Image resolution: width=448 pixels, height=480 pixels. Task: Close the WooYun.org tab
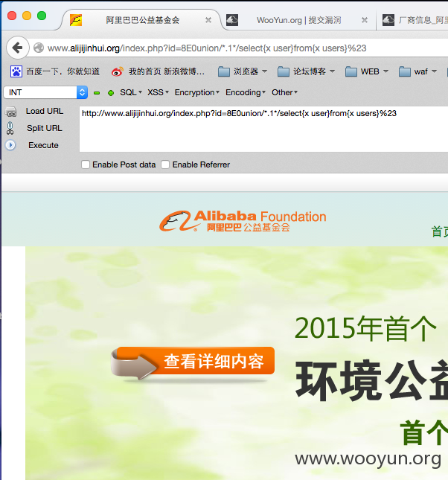click(365, 20)
